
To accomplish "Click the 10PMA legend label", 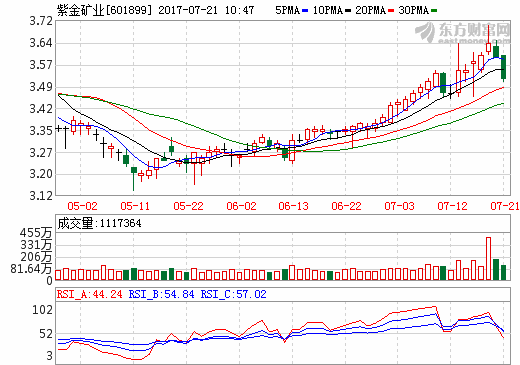I will pos(328,10).
